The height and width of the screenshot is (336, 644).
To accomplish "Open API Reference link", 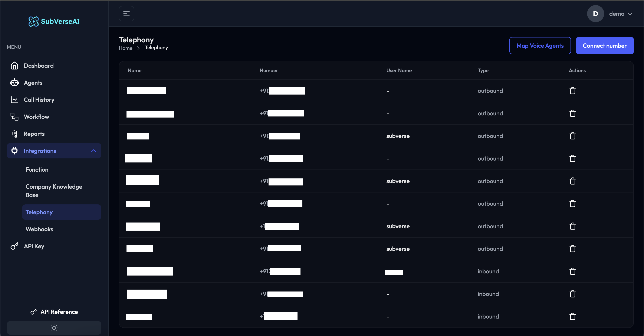I will (59, 312).
